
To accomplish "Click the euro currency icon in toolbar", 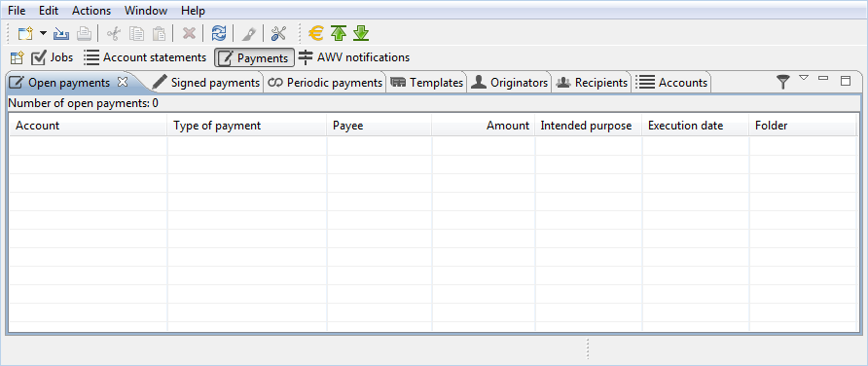I will [316, 34].
